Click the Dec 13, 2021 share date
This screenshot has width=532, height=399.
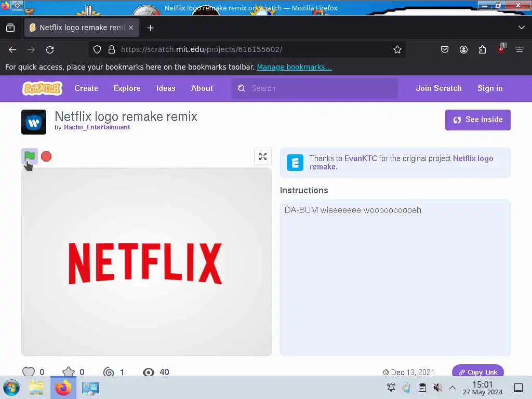[408, 372]
